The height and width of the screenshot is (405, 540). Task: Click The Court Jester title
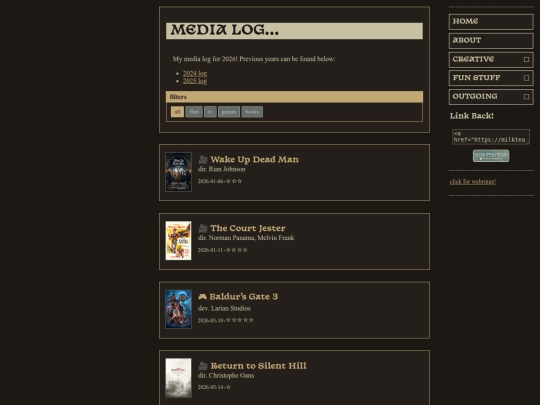[248, 228]
